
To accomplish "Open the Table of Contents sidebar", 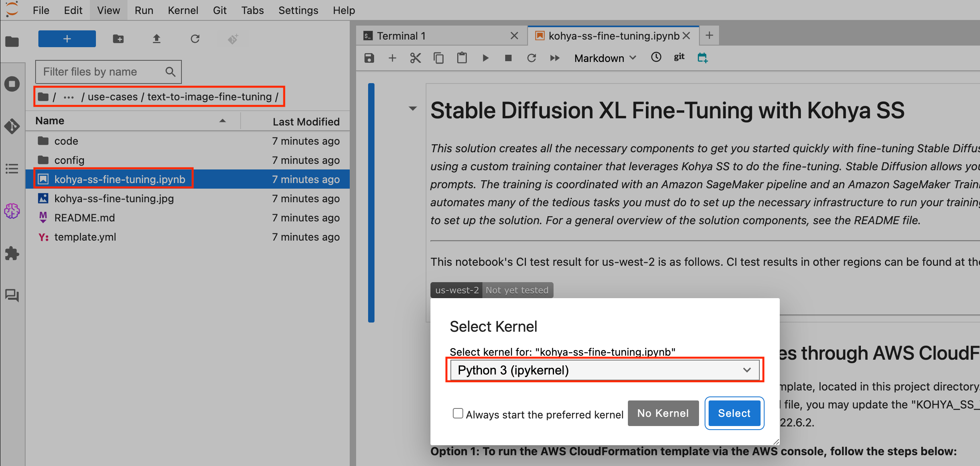I will point(12,169).
